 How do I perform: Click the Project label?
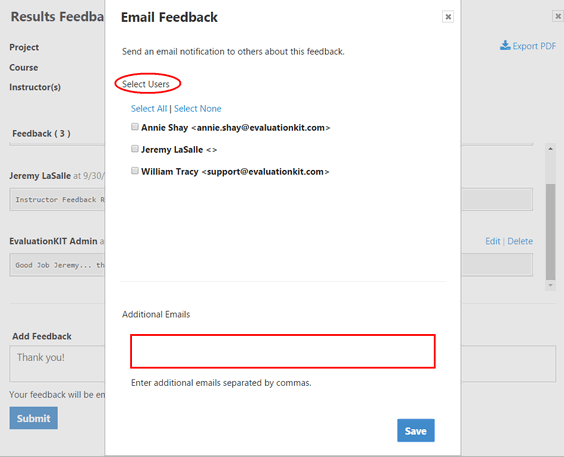(24, 47)
